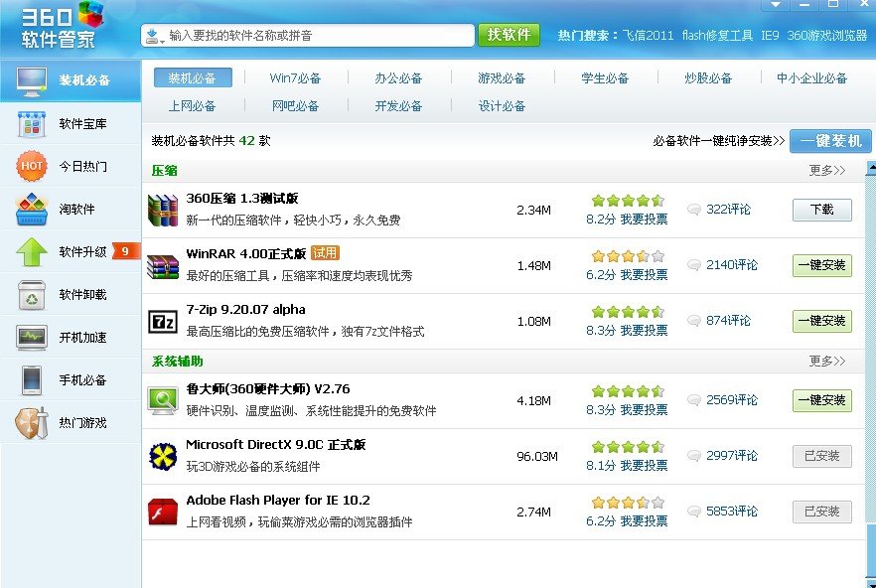Switch to the 游戏必备 tab
This screenshot has width=876, height=588.
click(502, 77)
